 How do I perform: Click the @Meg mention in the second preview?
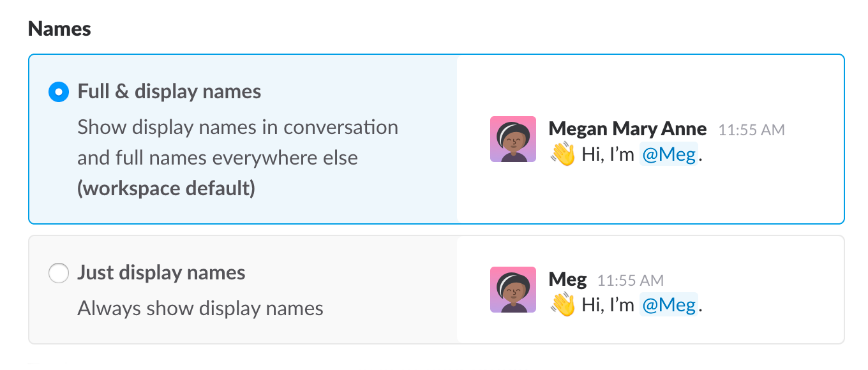[x=669, y=305]
